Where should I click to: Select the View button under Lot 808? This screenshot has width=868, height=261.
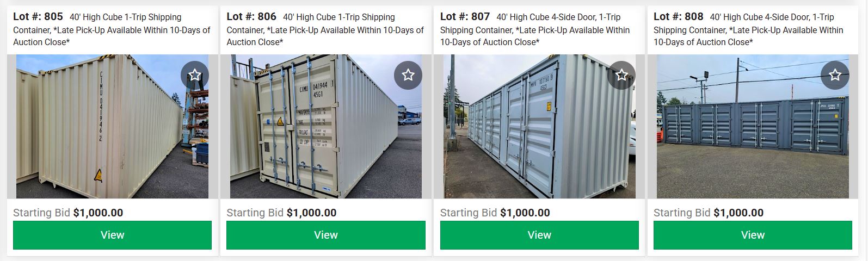click(753, 235)
